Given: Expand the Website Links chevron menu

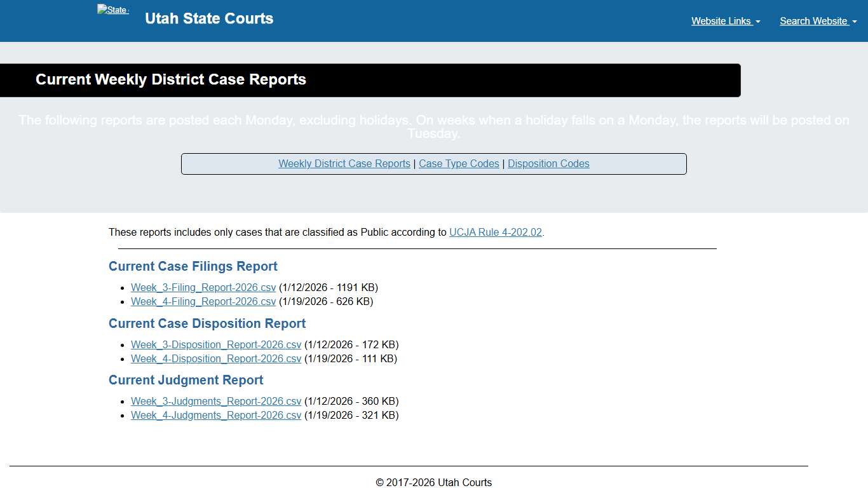Looking at the screenshot, I should click(758, 22).
